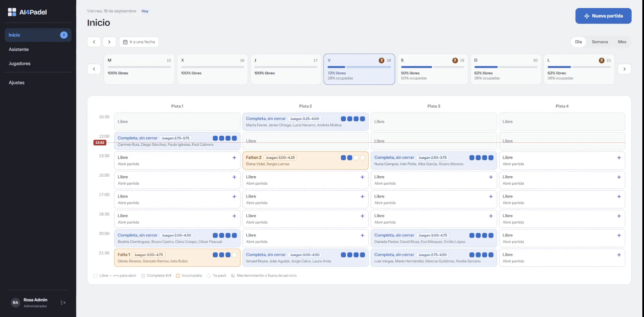
Task: Open the 'Falta 1' match of Gloria Álvarez
Action: (177, 258)
